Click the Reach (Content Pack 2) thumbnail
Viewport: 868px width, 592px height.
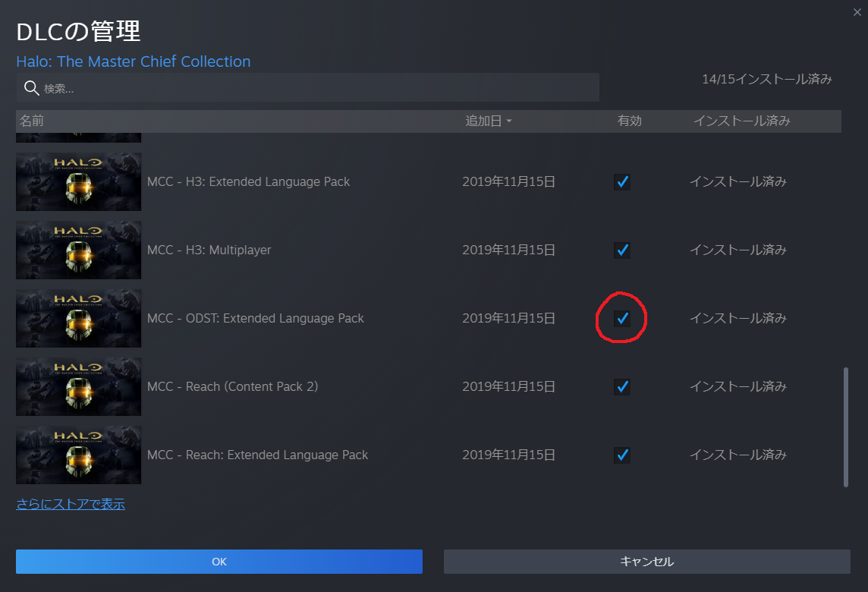pos(79,386)
